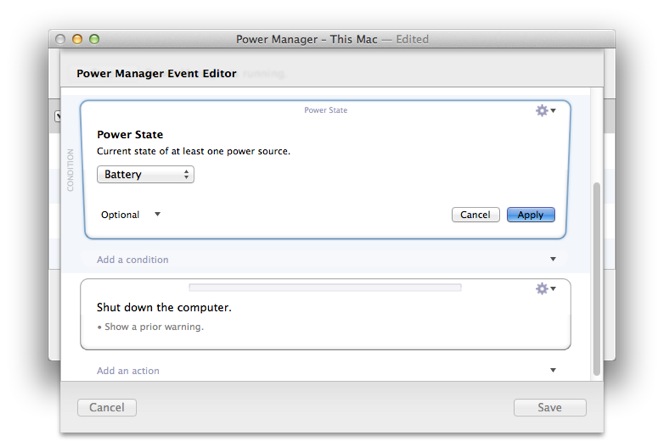Click the empty action title field

tap(325, 288)
